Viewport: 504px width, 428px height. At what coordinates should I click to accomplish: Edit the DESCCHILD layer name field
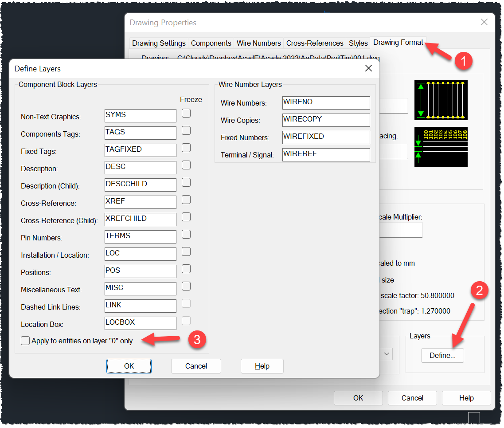tap(141, 185)
